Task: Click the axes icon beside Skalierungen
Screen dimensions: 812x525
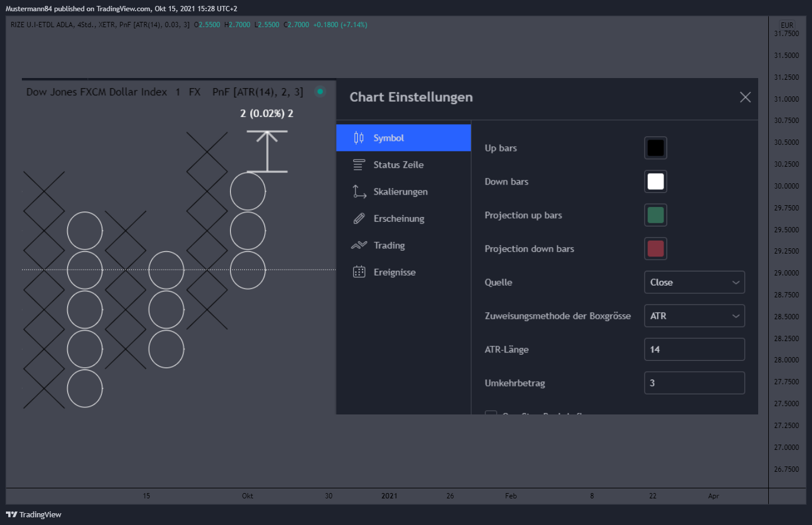Action: 359,192
